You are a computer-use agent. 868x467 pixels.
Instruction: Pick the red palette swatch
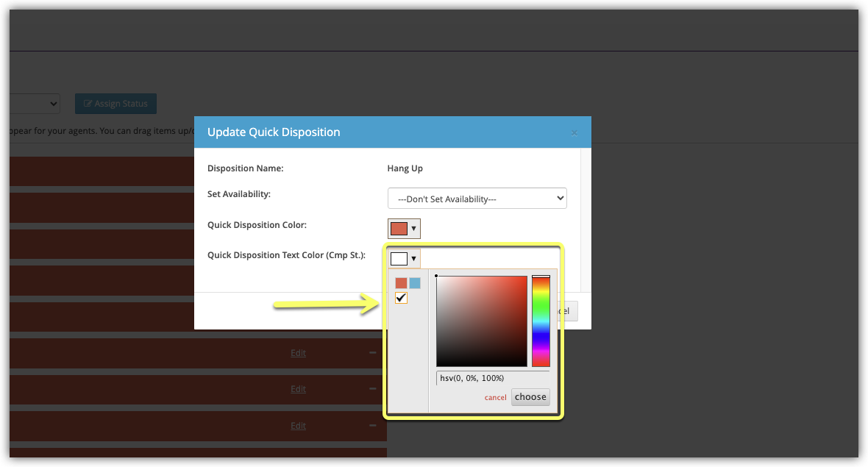pyautogui.click(x=401, y=283)
